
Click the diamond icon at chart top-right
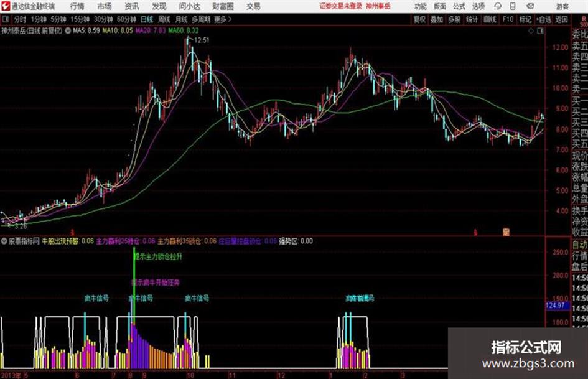[531, 31]
